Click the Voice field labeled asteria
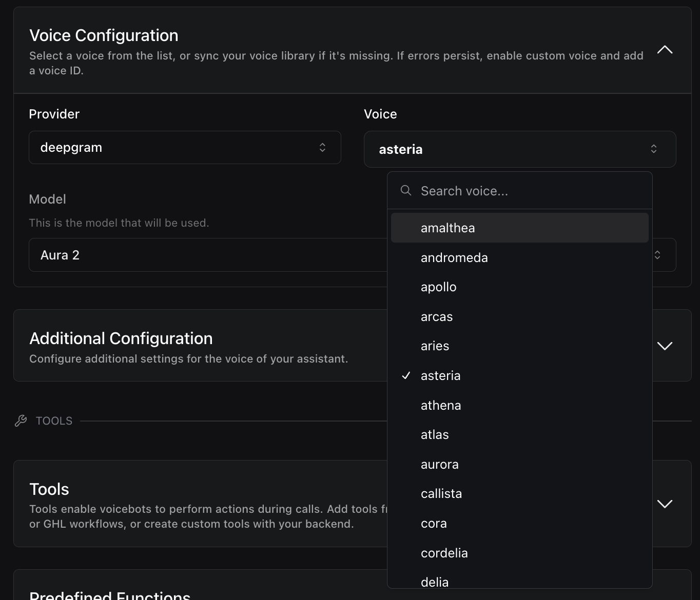Screen dimensions: 700x600 [519, 149]
